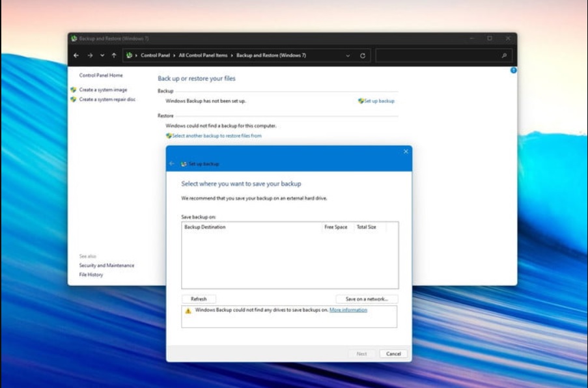Click the Refresh button
The image size is (588, 388).
coord(199,299)
